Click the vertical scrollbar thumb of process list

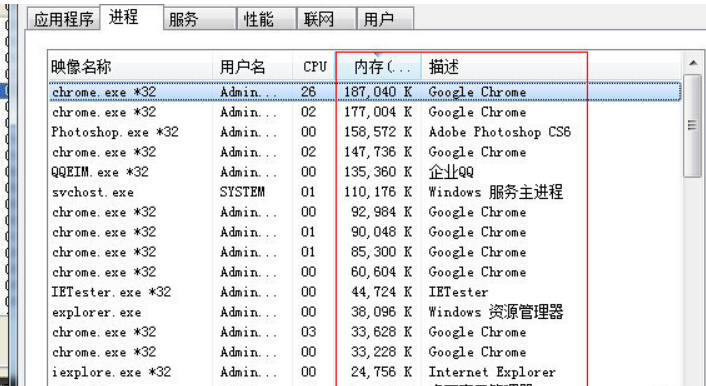(x=692, y=126)
